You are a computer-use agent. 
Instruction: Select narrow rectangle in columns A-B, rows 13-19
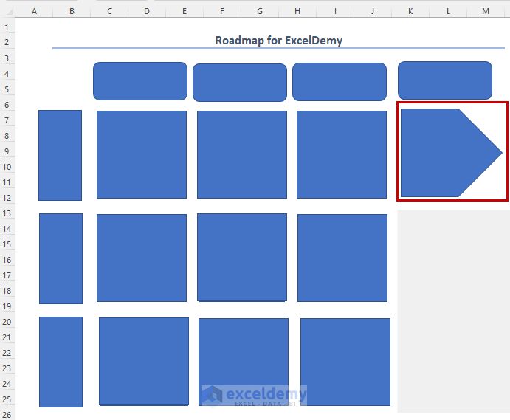[x=61, y=258]
